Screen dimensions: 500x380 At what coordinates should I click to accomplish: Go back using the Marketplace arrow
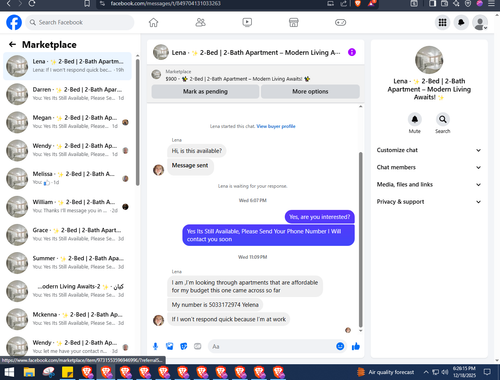pyautogui.click(x=12, y=44)
